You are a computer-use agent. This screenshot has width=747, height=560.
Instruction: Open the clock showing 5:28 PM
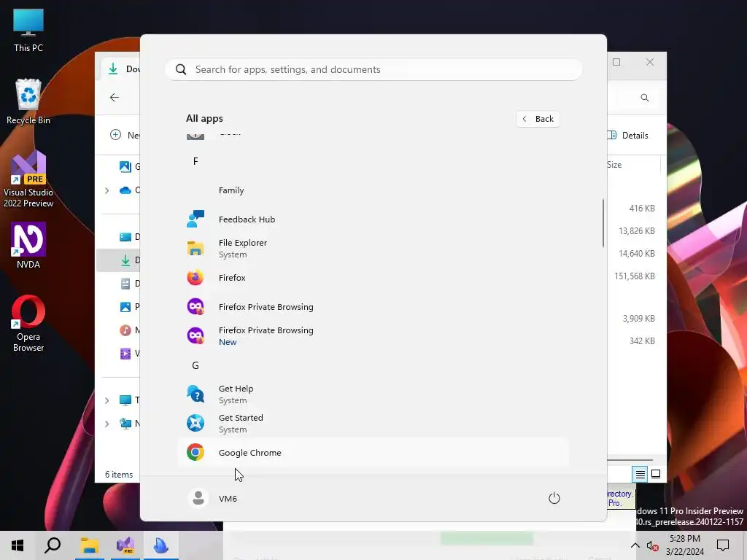coord(684,545)
